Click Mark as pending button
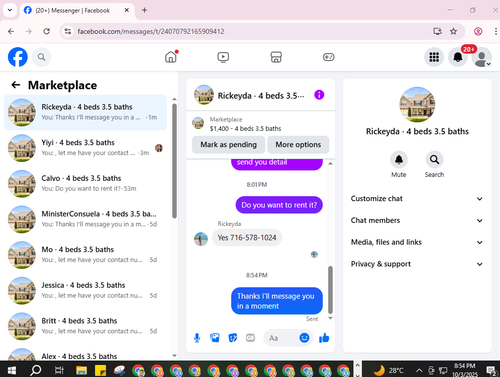The height and width of the screenshot is (377, 500). click(x=228, y=145)
